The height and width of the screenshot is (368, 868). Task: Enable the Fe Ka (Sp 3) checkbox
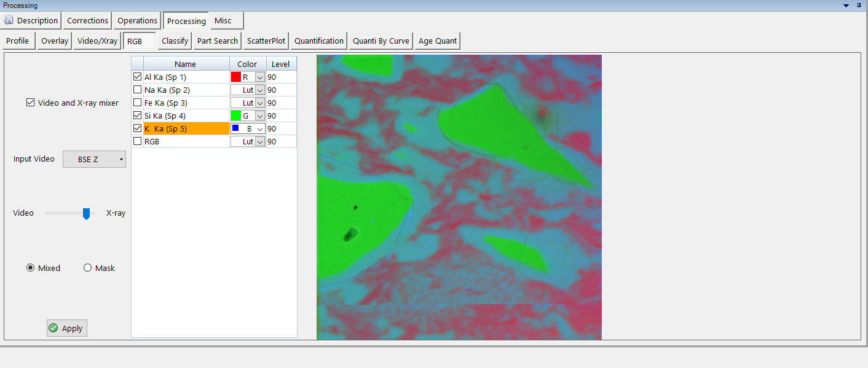(137, 103)
